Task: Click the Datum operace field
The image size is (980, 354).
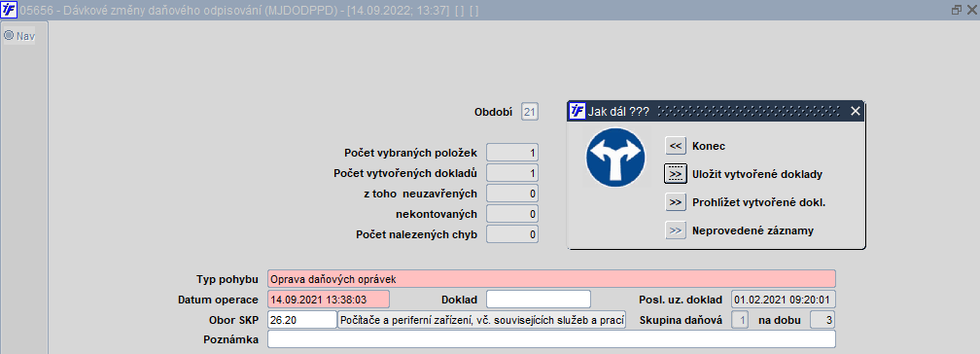Action: pos(329,300)
